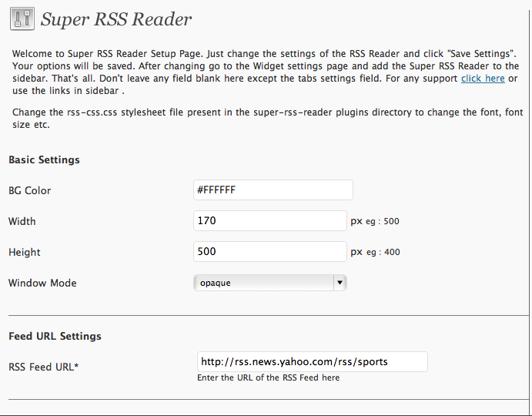Click the Super RSS Reader settings icon
The height and width of the screenshot is (416, 532).
[22, 19]
